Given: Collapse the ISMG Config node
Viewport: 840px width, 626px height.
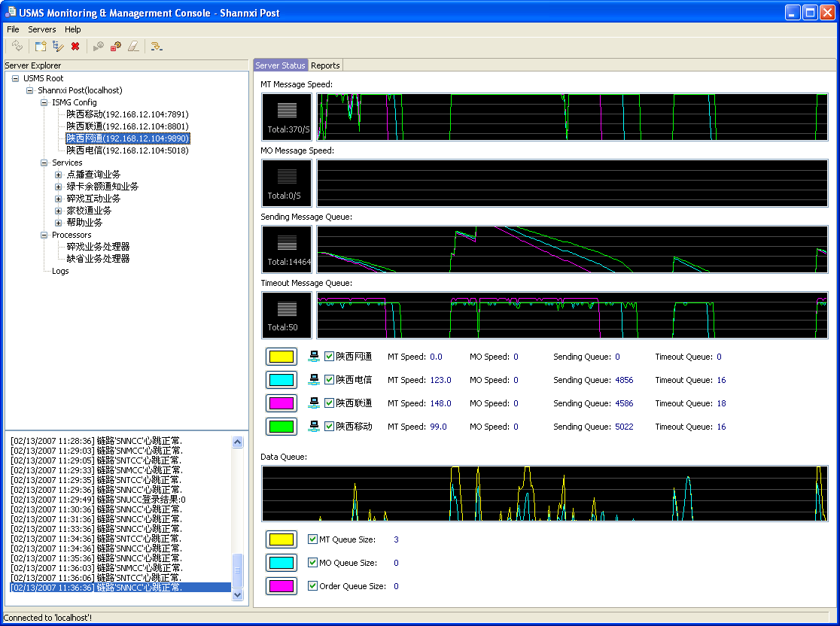Looking at the screenshot, I should point(44,102).
